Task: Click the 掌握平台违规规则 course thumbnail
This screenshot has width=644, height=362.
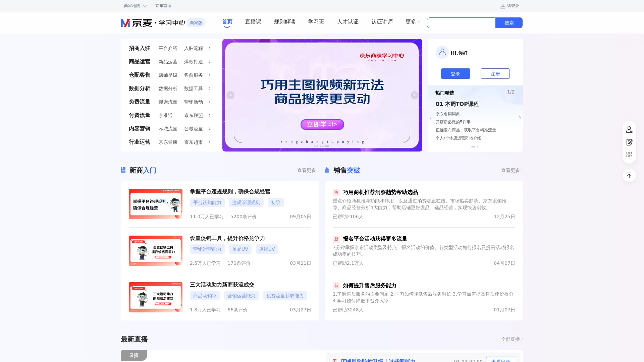Action: click(155, 204)
